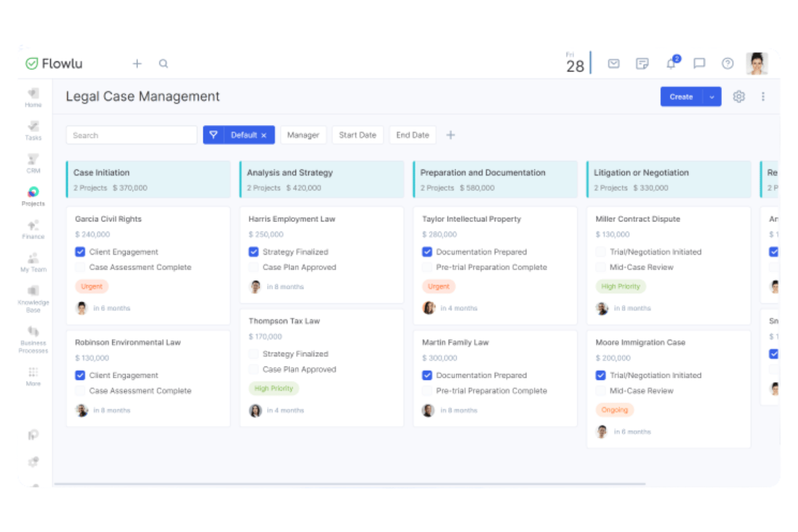Screen dimensions: 798x532
Task: Click High Priority tag on Thompson Tax Law
Action: [274, 389]
